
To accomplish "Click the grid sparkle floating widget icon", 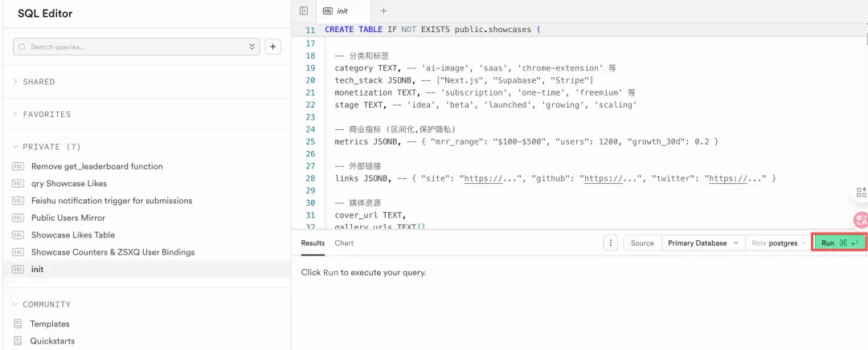I will [x=861, y=192].
